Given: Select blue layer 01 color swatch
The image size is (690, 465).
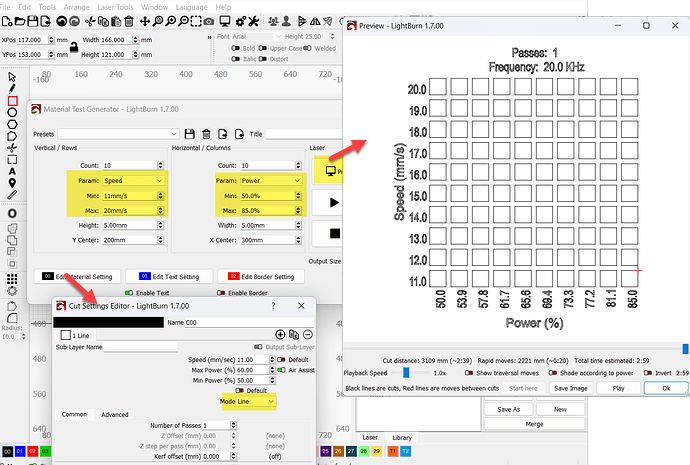Looking at the screenshot, I should pyautogui.click(x=20, y=451).
